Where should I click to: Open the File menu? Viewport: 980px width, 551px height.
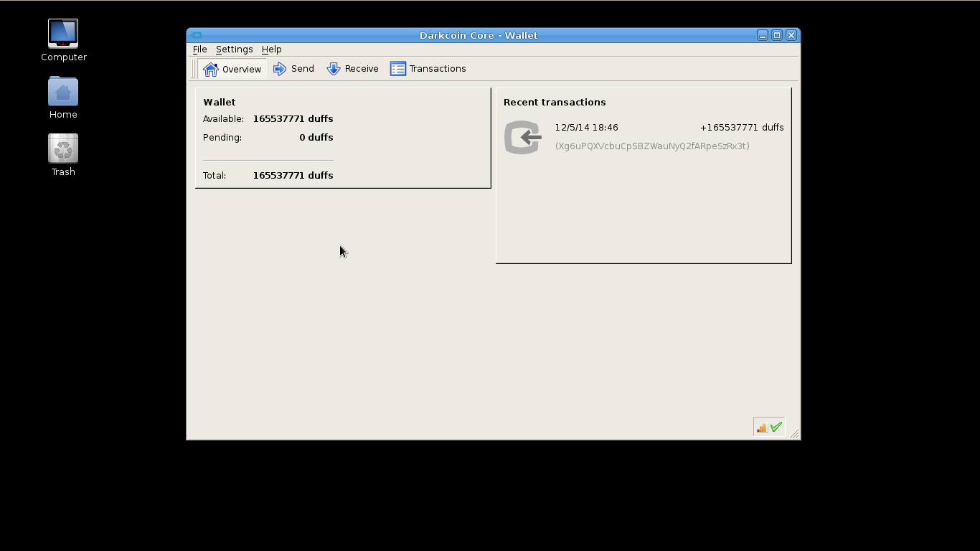click(x=199, y=49)
